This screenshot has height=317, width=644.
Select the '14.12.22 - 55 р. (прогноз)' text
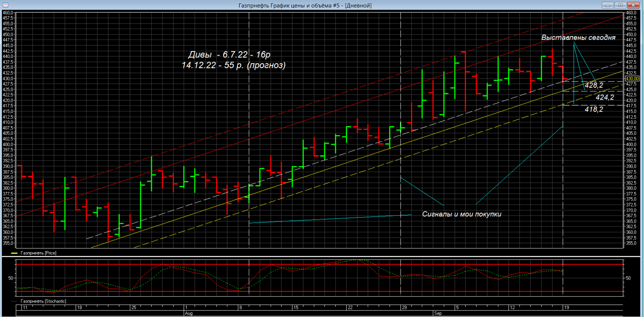233,65
